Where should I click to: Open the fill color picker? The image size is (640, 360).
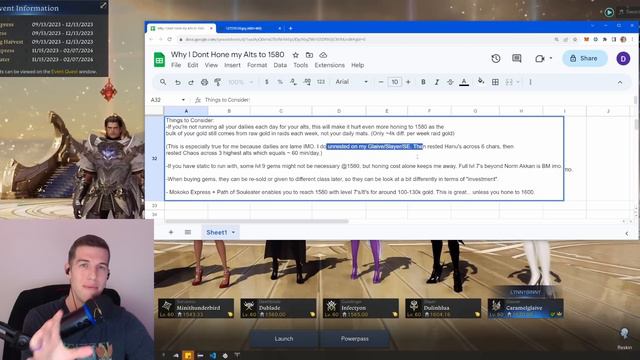(481, 81)
